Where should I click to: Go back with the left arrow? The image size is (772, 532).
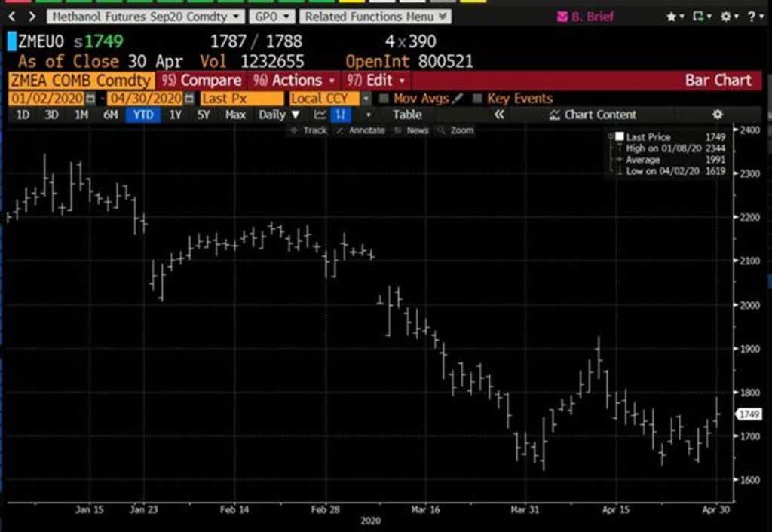click(12, 17)
